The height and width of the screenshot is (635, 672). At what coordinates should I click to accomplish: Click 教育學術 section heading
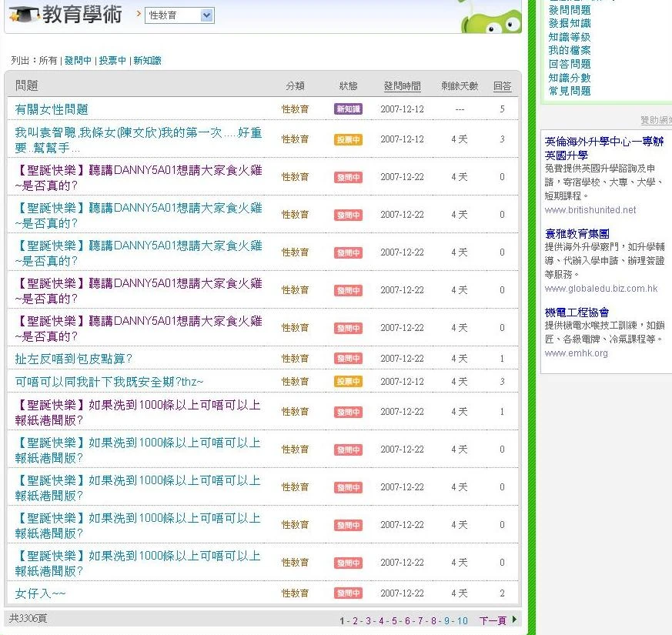(x=82, y=15)
